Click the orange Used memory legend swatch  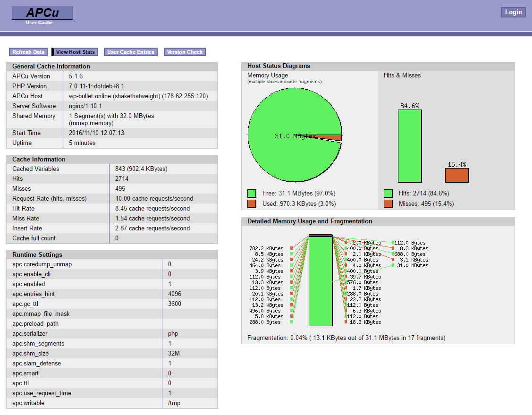252,203
